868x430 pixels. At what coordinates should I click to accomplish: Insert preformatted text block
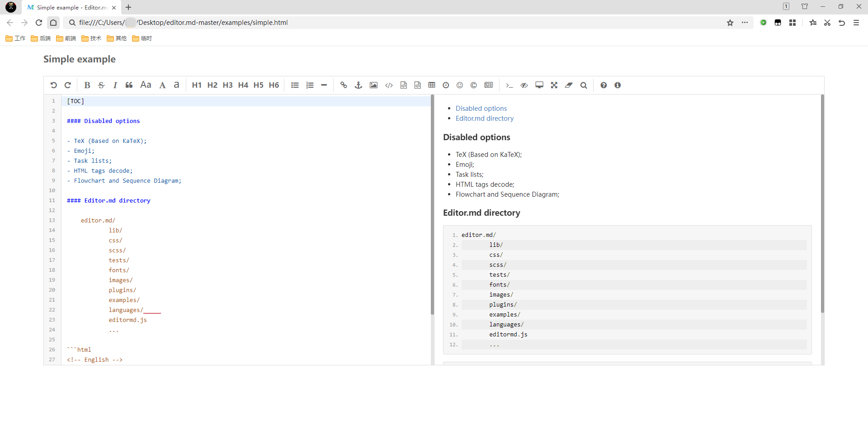[403, 85]
